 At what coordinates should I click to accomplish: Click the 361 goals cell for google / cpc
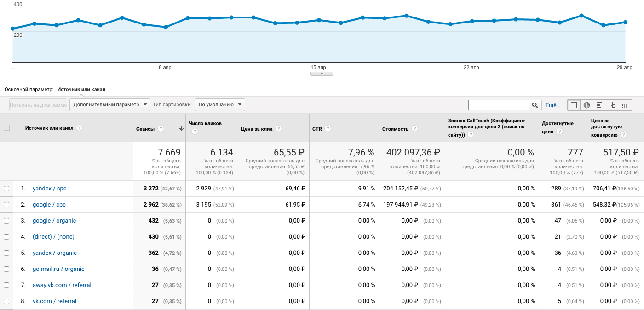click(x=557, y=205)
